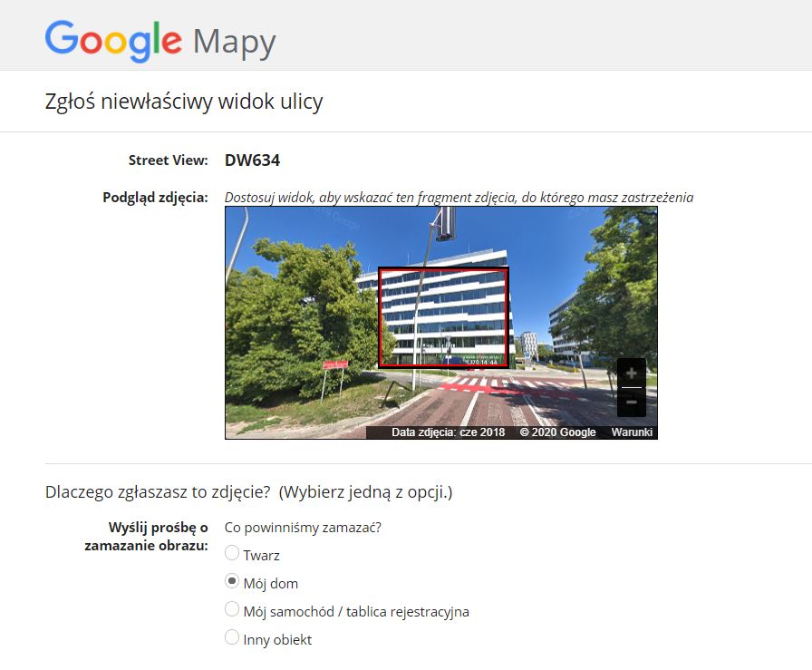The image size is (812, 670).
Task: Zoom in the Street View preview
Action: [632, 374]
